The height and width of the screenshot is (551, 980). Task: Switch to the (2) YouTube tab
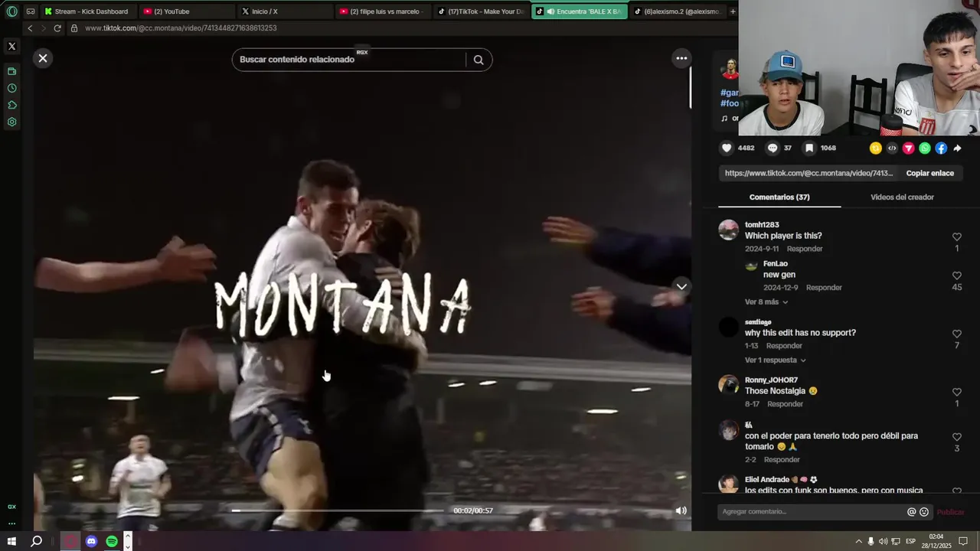187,11
